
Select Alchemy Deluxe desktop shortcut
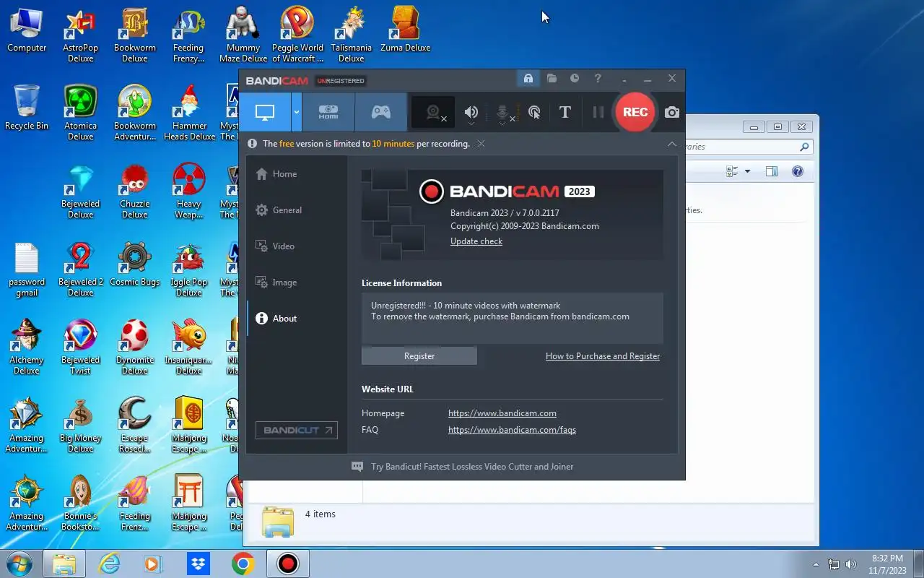pyautogui.click(x=27, y=348)
